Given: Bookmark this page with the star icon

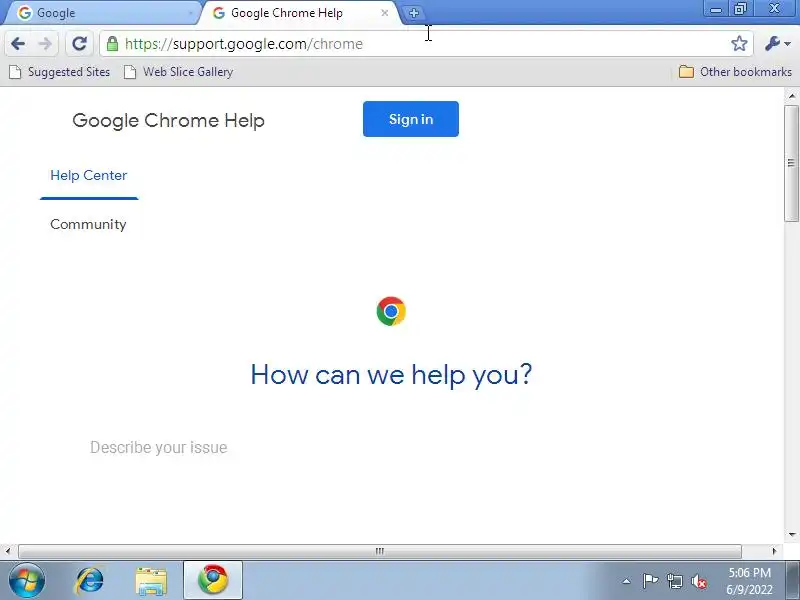Looking at the screenshot, I should [x=739, y=44].
